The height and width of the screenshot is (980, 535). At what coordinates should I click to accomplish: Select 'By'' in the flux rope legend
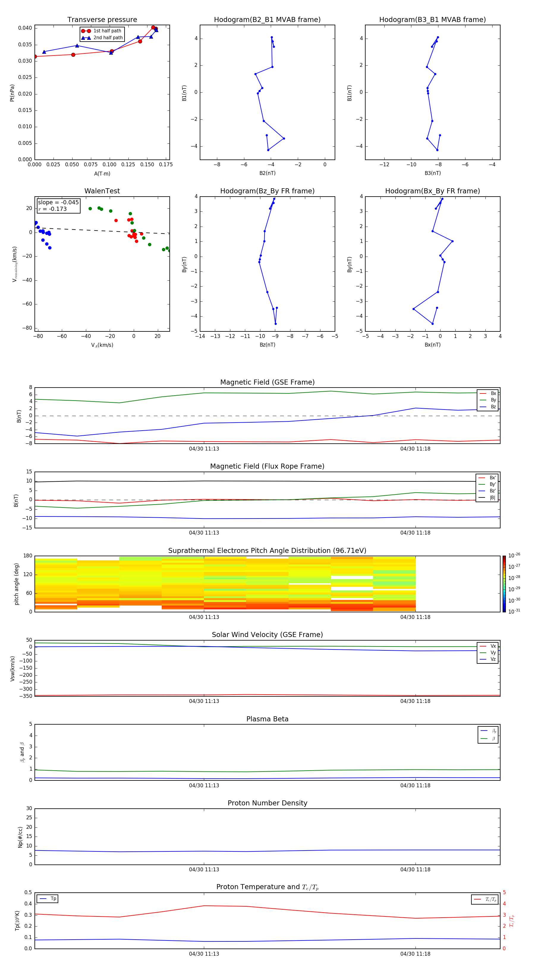point(488,484)
